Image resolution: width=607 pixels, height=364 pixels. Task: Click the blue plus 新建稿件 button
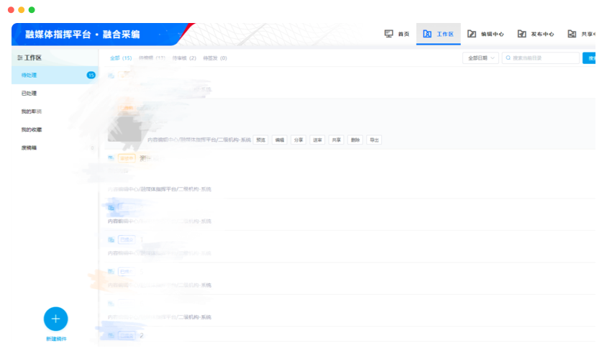tap(56, 319)
